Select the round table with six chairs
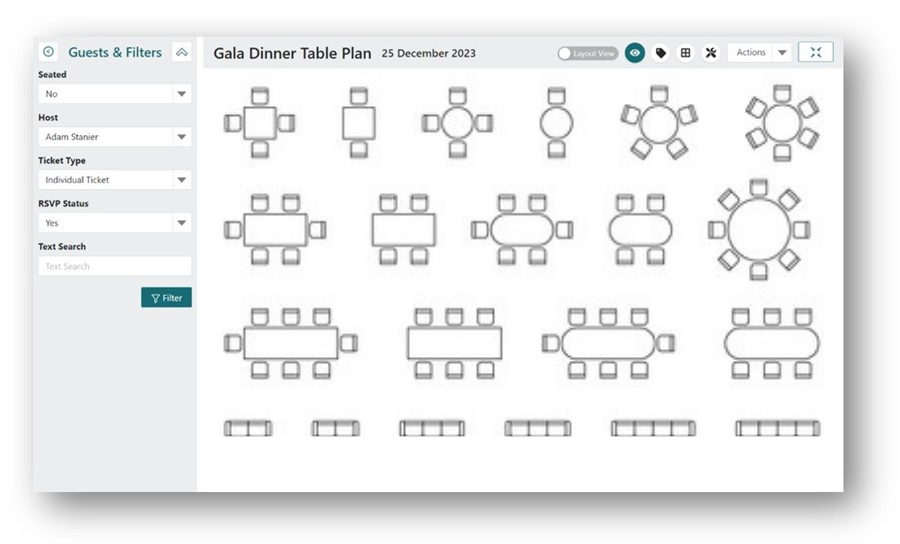The width and height of the screenshot is (900, 544). pos(782,123)
